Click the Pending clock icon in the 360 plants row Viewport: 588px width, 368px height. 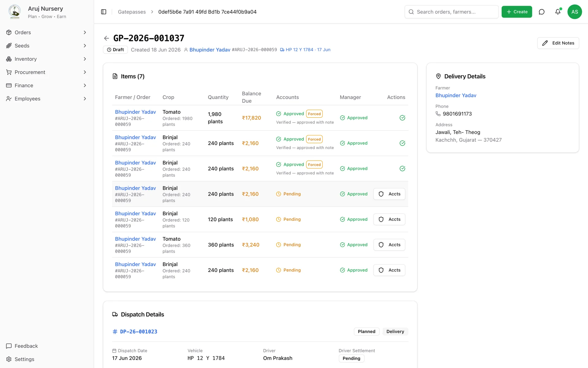click(278, 245)
